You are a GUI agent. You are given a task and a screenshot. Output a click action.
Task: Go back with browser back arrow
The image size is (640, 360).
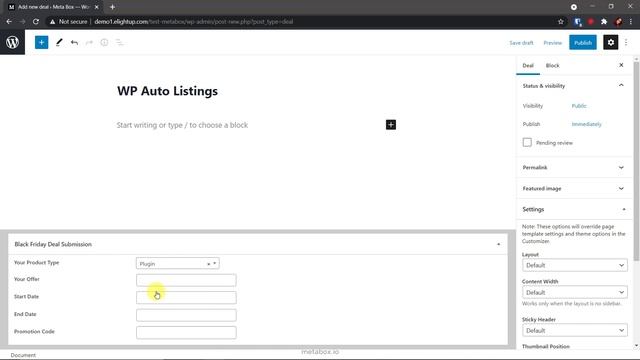tap(9, 22)
